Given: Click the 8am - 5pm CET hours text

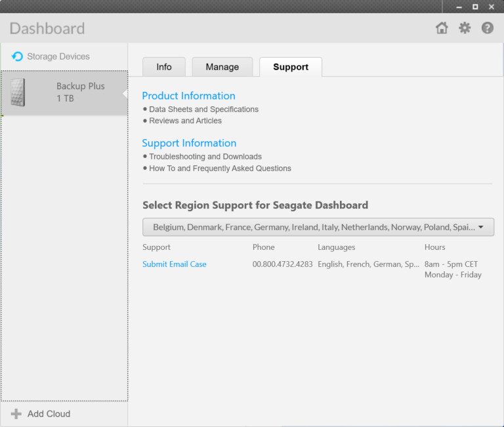Looking at the screenshot, I should tap(451, 264).
